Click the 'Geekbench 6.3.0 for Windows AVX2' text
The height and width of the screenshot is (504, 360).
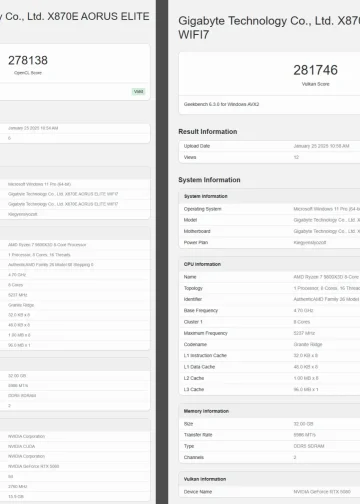tap(221, 104)
